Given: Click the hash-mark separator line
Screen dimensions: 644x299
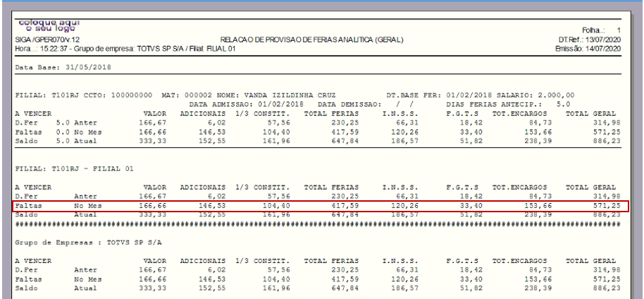Looking at the screenshot, I should tap(318, 224).
